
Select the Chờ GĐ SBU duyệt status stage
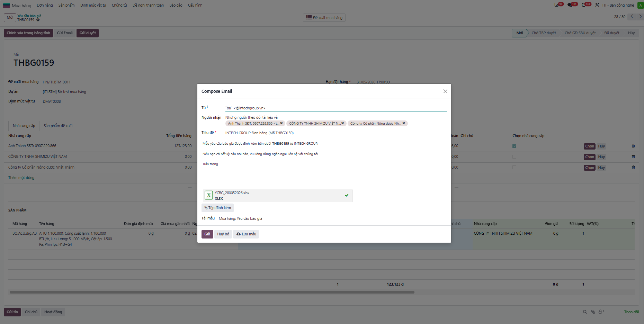[x=580, y=33]
